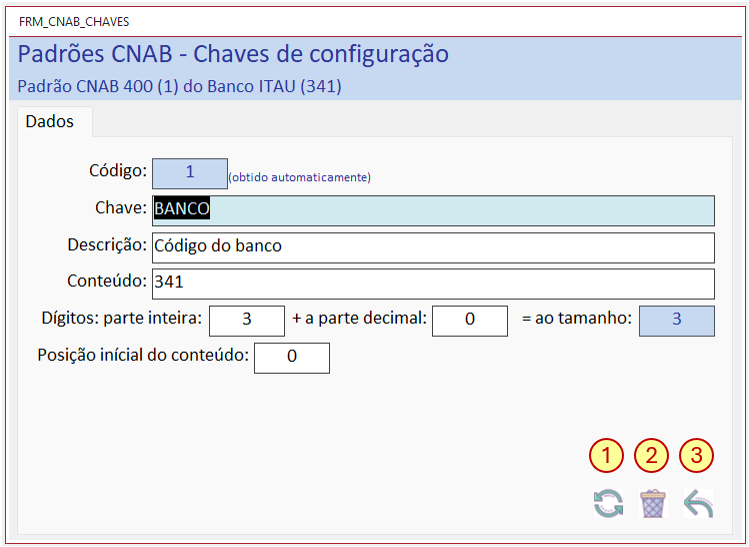Click the 'Descrição:' label
Image resolution: width=749 pixels, height=547 pixels.
(x=107, y=245)
